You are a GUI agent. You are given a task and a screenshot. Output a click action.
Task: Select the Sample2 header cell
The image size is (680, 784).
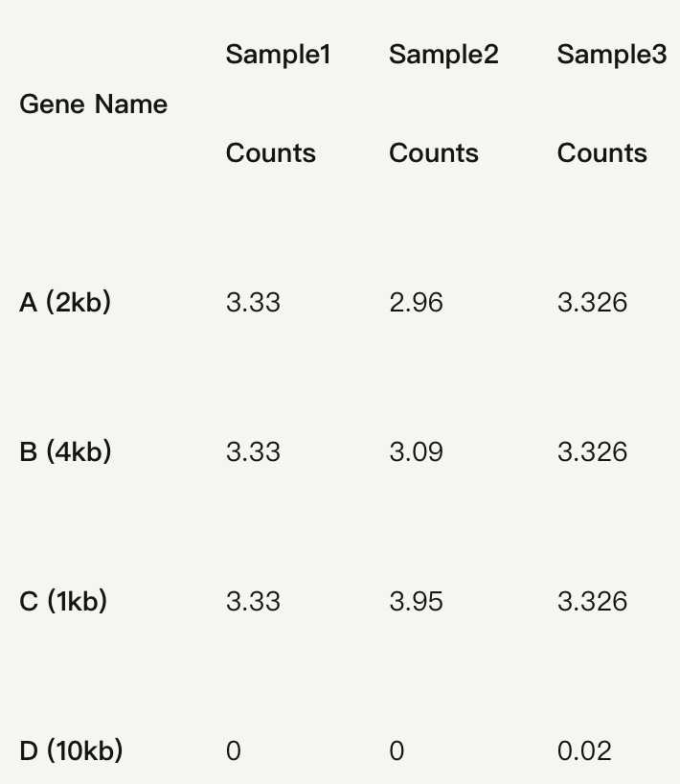443,55
